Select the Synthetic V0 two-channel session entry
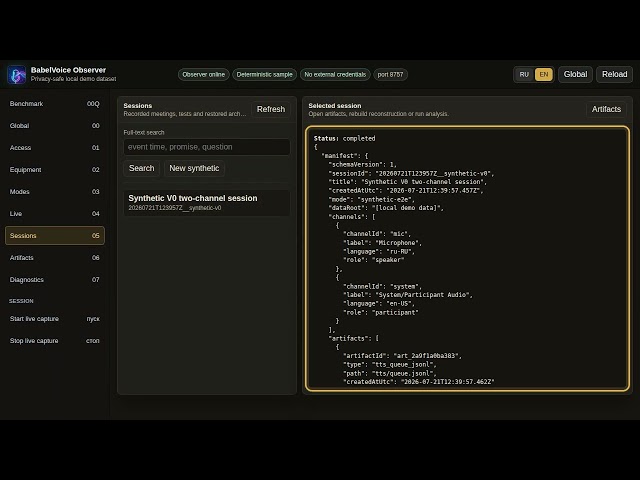Viewport: 640px width, 480px height. [x=207, y=203]
